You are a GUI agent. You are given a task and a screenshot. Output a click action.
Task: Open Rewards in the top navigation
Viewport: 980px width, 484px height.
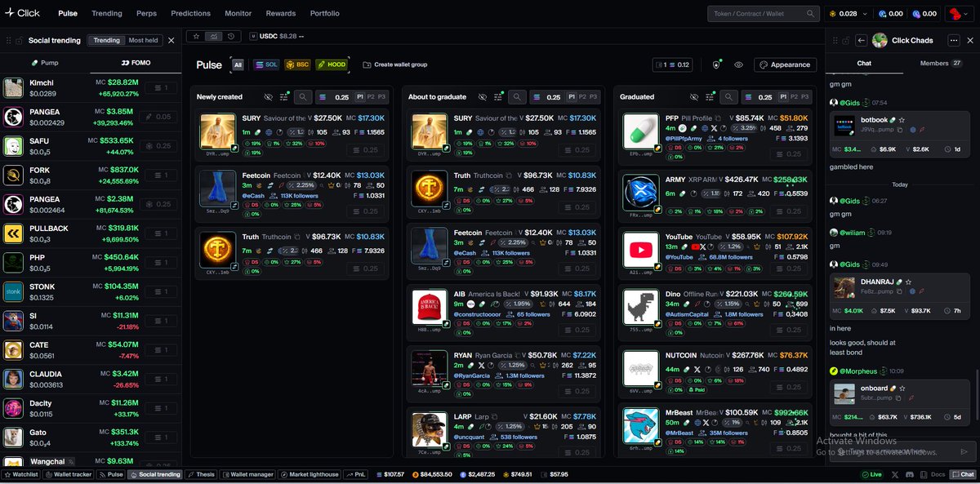(x=281, y=13)
